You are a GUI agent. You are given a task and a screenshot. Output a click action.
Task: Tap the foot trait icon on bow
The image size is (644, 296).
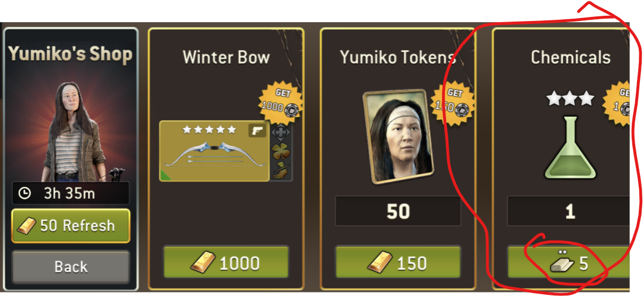pyautogui.click(x=282, y=170)
